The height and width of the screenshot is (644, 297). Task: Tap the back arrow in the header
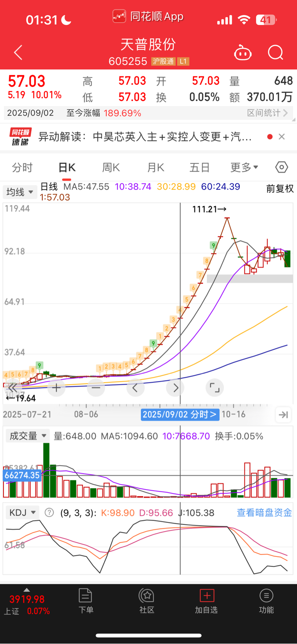tap(18, 53)
